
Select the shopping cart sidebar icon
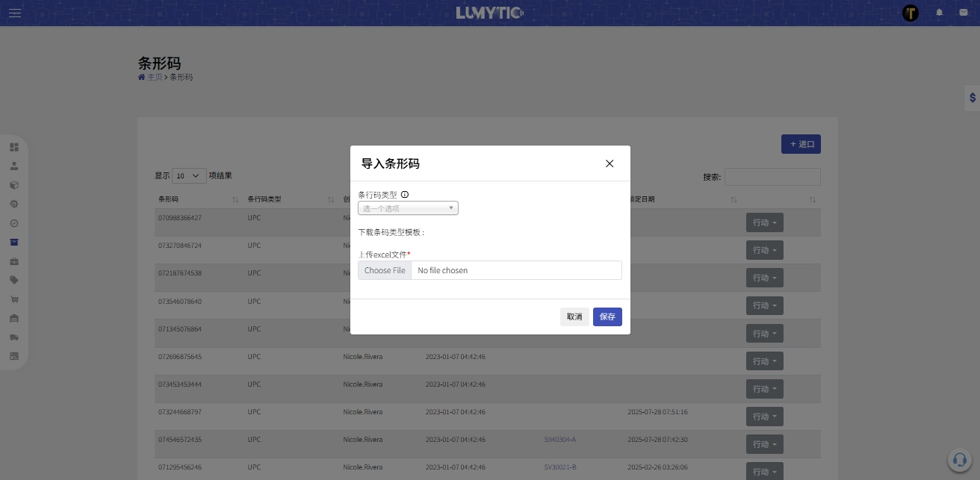pyautogui.click(x=14, y=299)
